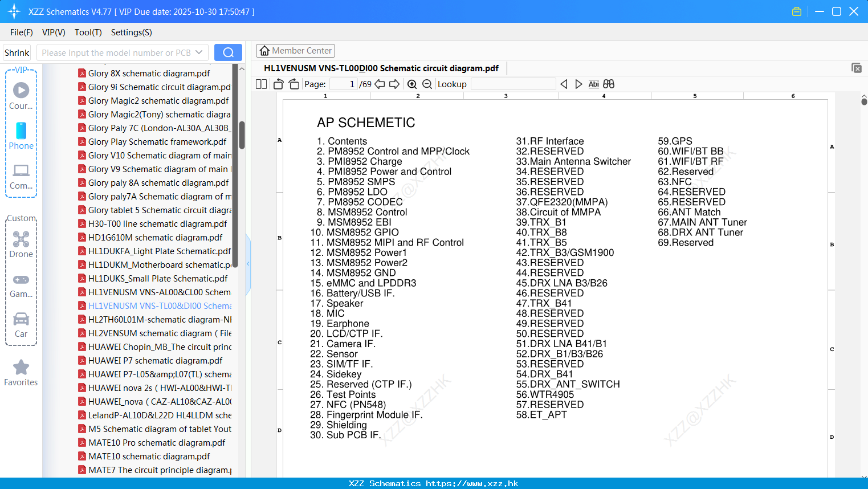Image resolution: width=868 pixels, height=489 pixels.
Task: Click the document view scrollbar thumb
Action: click(x=864, y=102)
